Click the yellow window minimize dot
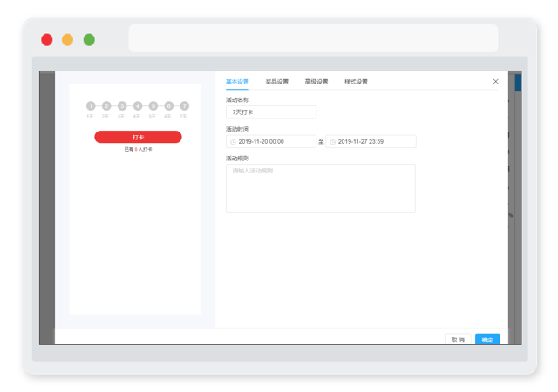 pyautogui.click(x=68, y=39)
